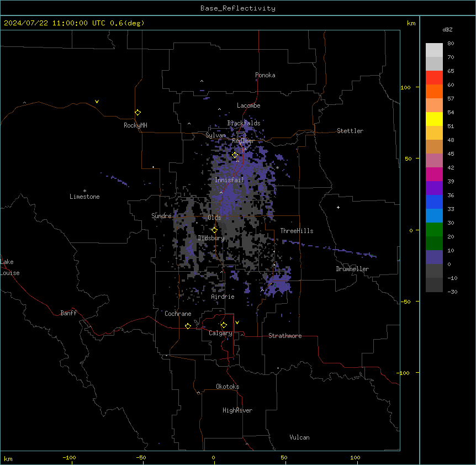The width and height of the screenshot is (476, 465).
Task: Click the yellow diamond marker above RockyMH
Action: click(x=138, y=113)
